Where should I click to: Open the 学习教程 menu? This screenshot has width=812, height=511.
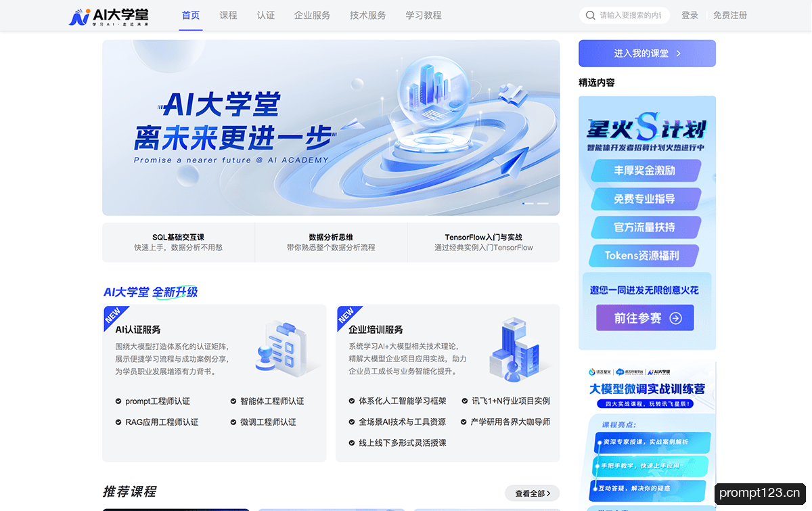[424, 15]
